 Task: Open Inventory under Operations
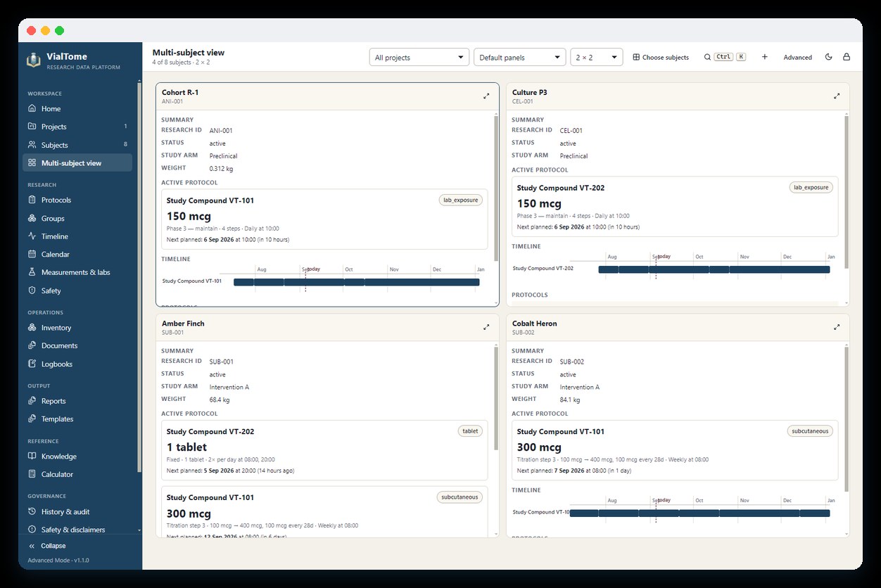[77, 328]
